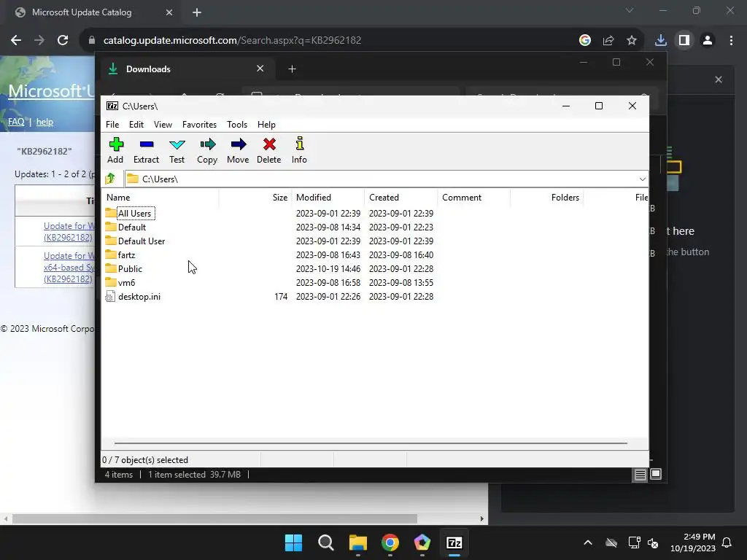This screenshot has height=560, width=747.
Task: Switch to large thumbnails view in Downloads window
Action: click(656, 474)
